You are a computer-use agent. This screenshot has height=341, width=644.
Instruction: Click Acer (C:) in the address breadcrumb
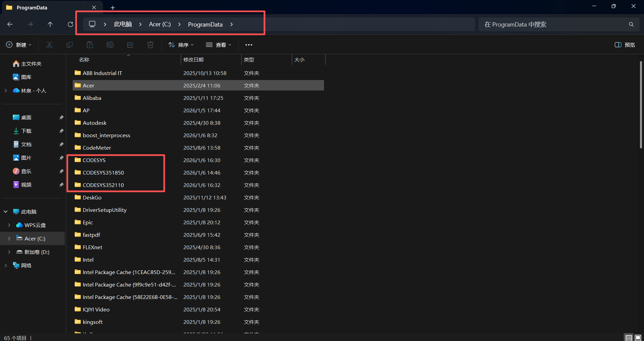pos(160,24)
